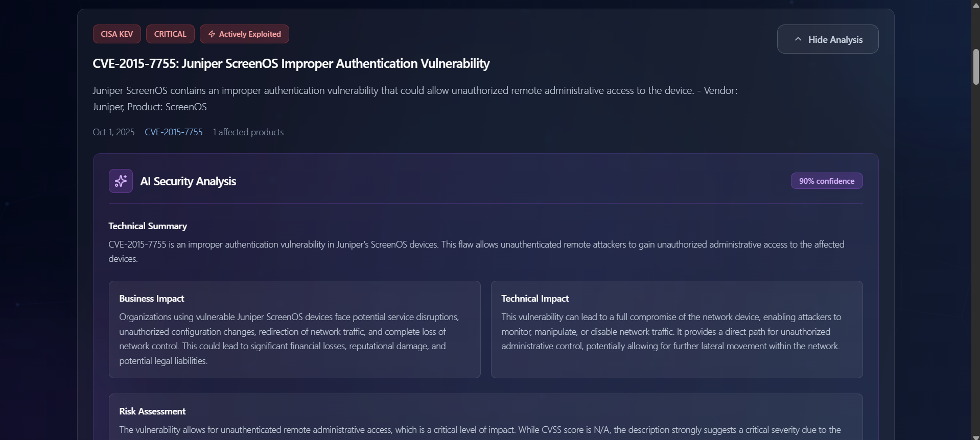Viewport: 980px width, 440px height.
Task: Collapse analysis using the chevron-up icon
Action: 798,39
